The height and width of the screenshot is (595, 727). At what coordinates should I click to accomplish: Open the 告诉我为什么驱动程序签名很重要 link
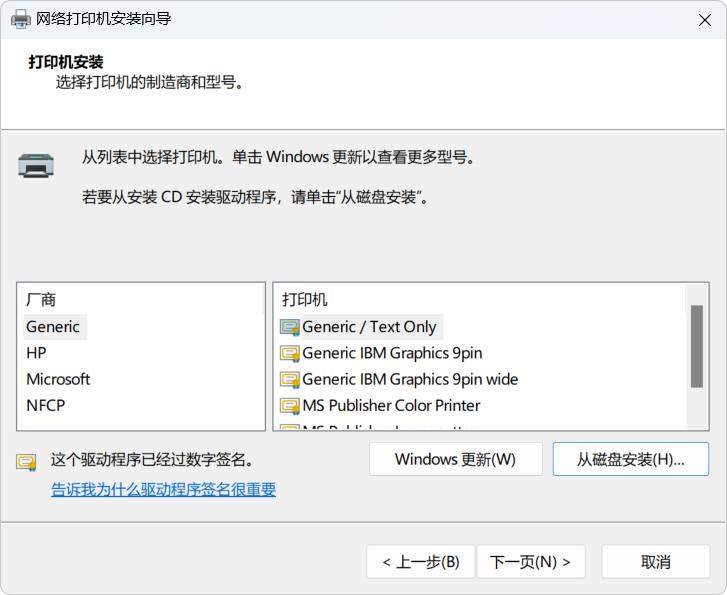click(163, 490)
